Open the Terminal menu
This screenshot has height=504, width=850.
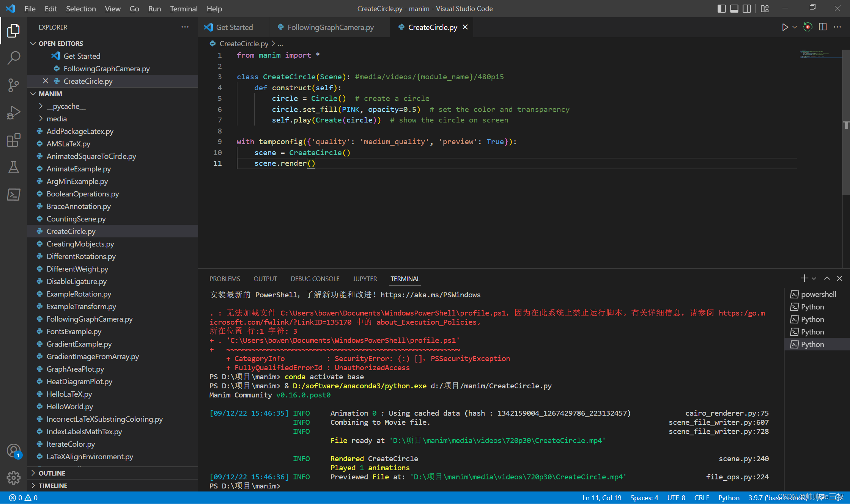click(184, 9)
